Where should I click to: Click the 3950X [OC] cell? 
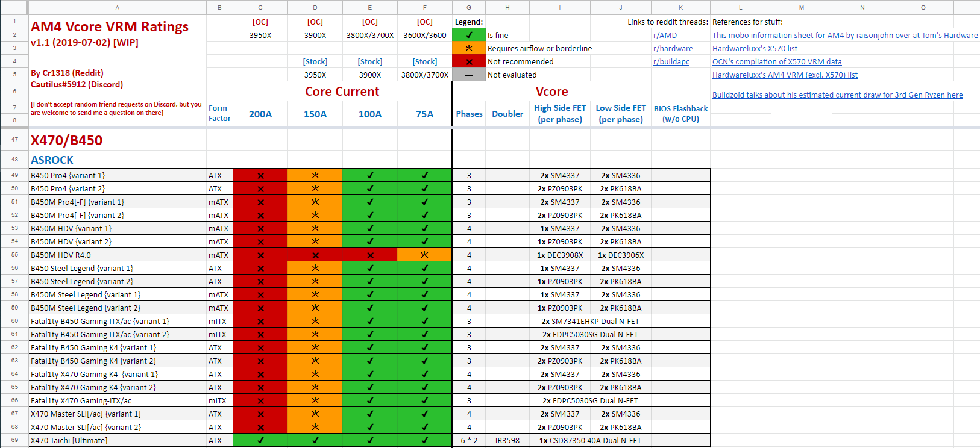(x=260, y=35)
